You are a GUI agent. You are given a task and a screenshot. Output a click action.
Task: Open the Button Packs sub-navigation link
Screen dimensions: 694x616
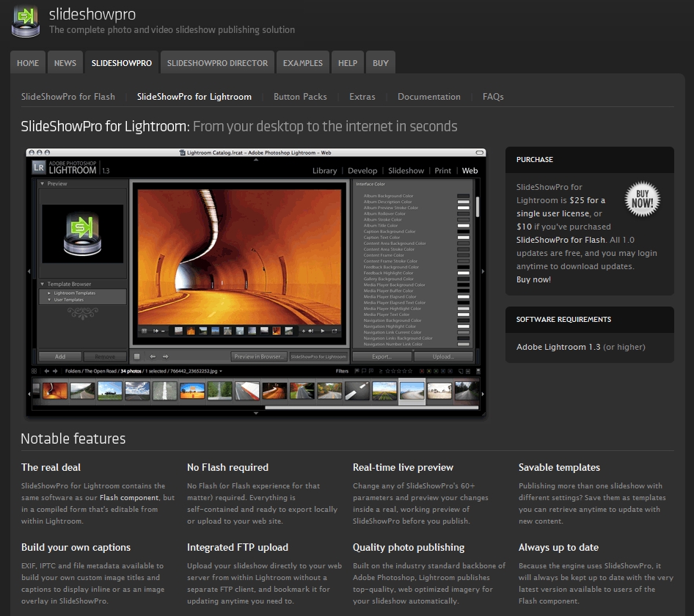pos(300,97)
